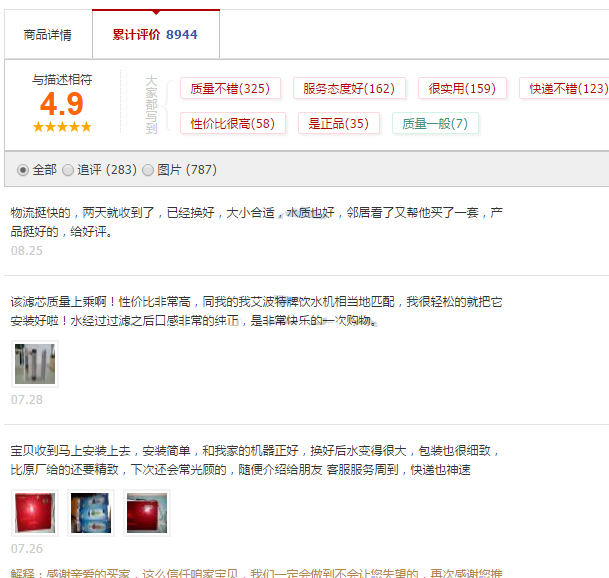This screenshot has width=609, height=578.
Task: Open the 累计评价 8944 tab
Action: coord(155,35)
